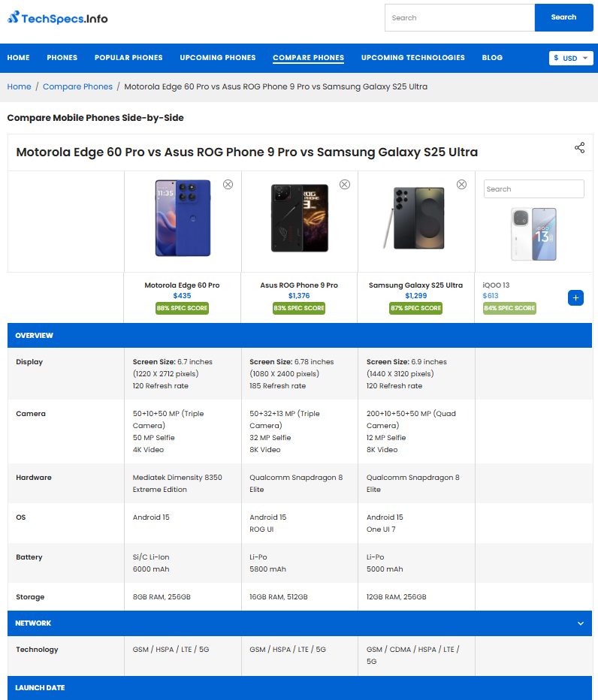The height and width of the screenshot is (700, 598).
Task: Click the Motorola Edge 60 Pro phone image
Action: click(x=183, y=218)
